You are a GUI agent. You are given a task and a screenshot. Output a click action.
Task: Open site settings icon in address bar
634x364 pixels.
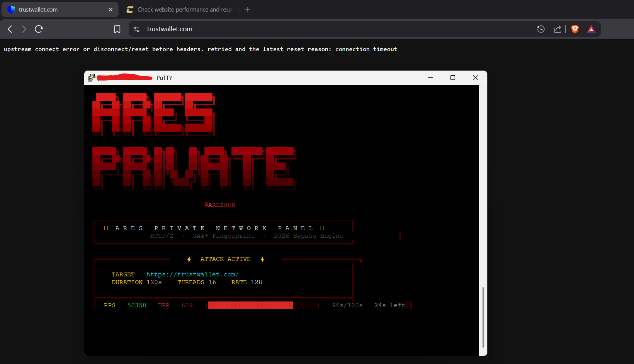pyautogui.click(x=136, y=29)
